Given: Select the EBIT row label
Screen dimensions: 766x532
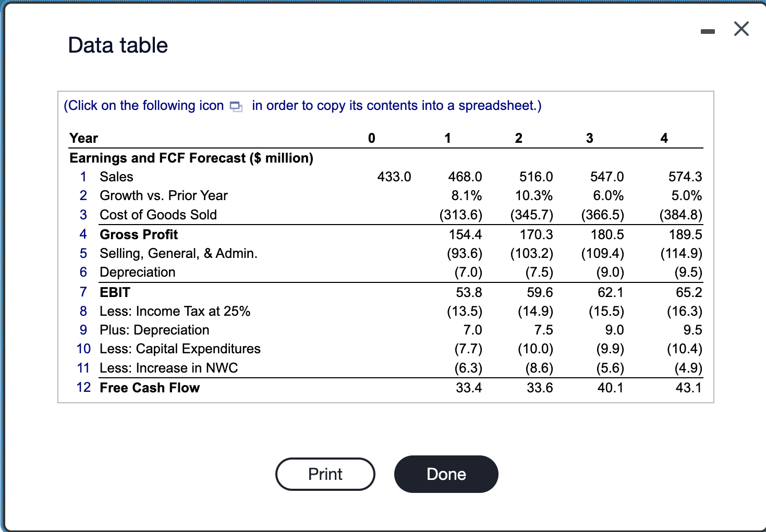Looking at the screenshot, I should (115, 292).
